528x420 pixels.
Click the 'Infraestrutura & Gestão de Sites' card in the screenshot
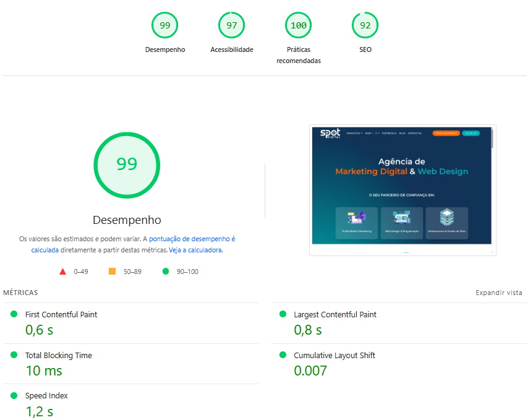coord(447,223)
